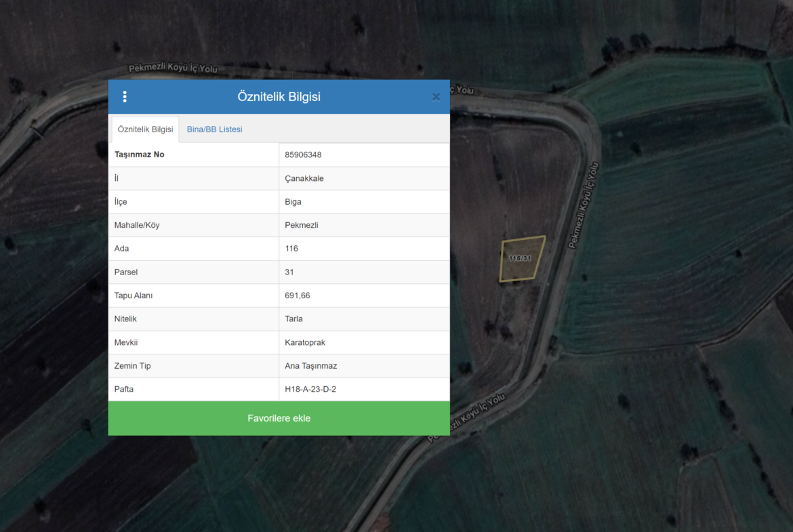Select the Öznitelik Bilgisi tab

pyautogui.click(x=145, y=129)
